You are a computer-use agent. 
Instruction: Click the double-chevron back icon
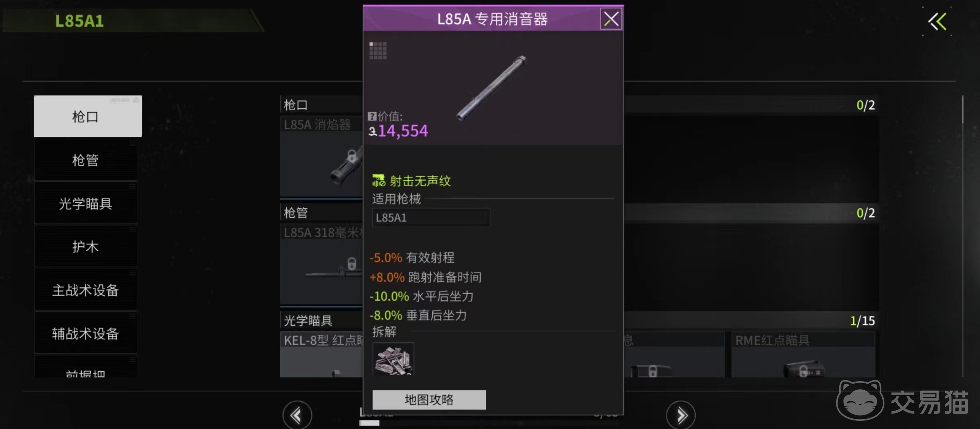(937, 22)
